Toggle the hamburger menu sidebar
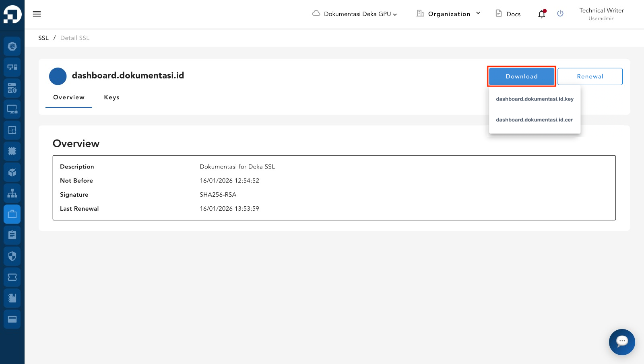This screenshot has height=364, width=644. [x=37, y=14]
